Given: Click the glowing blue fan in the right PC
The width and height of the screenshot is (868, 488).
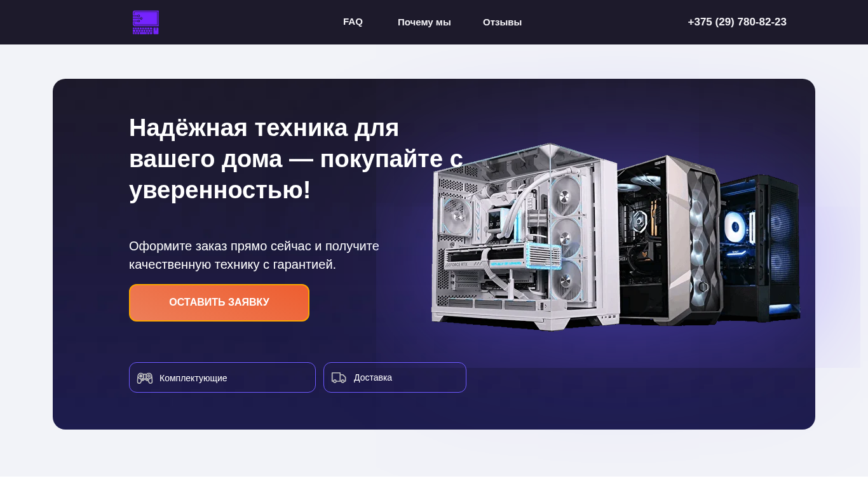Looking at the screenshot, I should click(736, 225).
